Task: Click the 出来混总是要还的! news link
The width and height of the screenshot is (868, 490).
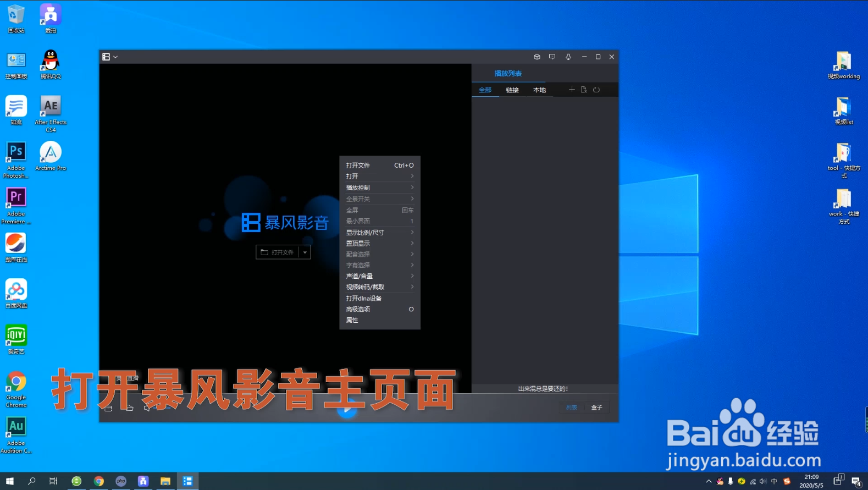Action: [x=543, y=388]
